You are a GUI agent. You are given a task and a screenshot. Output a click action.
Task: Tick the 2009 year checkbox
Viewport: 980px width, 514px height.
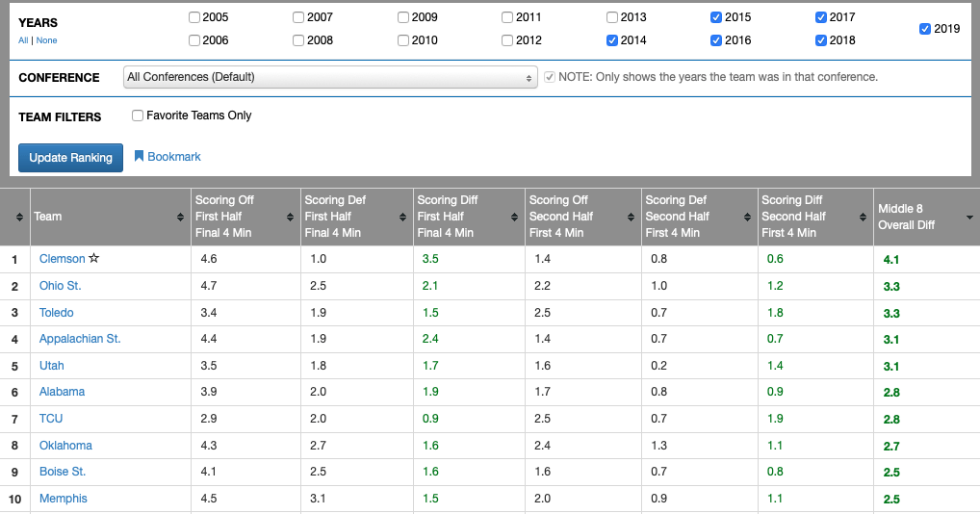(x=403, y=17)
